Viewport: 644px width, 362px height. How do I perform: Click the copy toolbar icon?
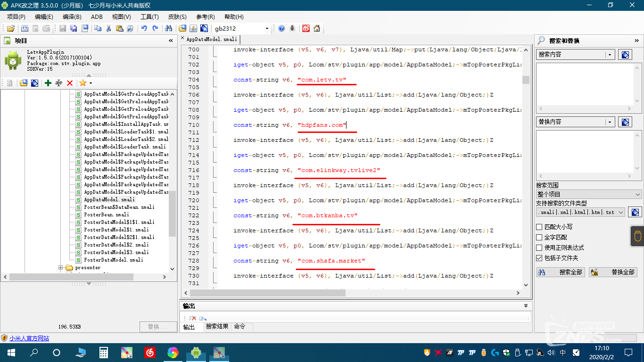(x=98, y=28)
